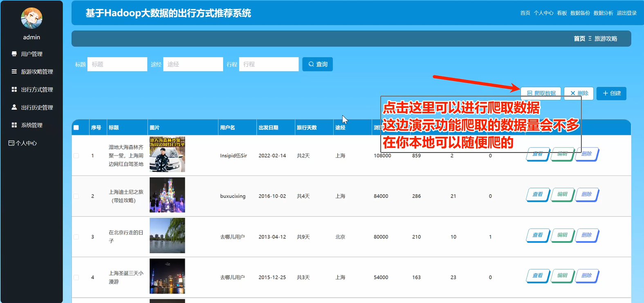Click the 出行方式管理 grid icon
The width and height of the screenshot is (644, 303).
click(14, 89)
